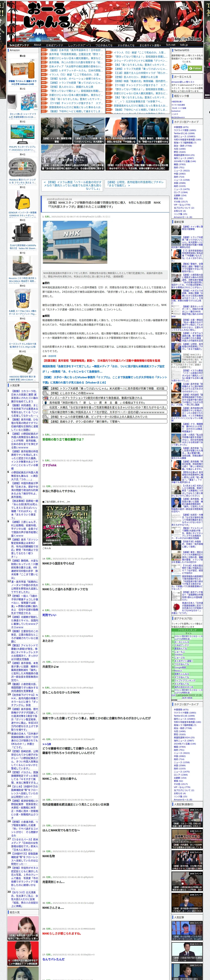Open ライブドアランキング in the access ranking

(x=185, y=681)
